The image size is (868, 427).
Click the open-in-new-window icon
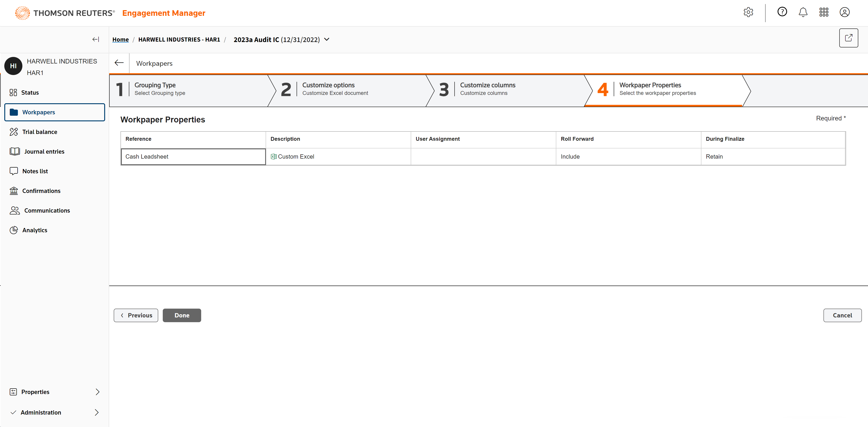(x=849, y=38)
